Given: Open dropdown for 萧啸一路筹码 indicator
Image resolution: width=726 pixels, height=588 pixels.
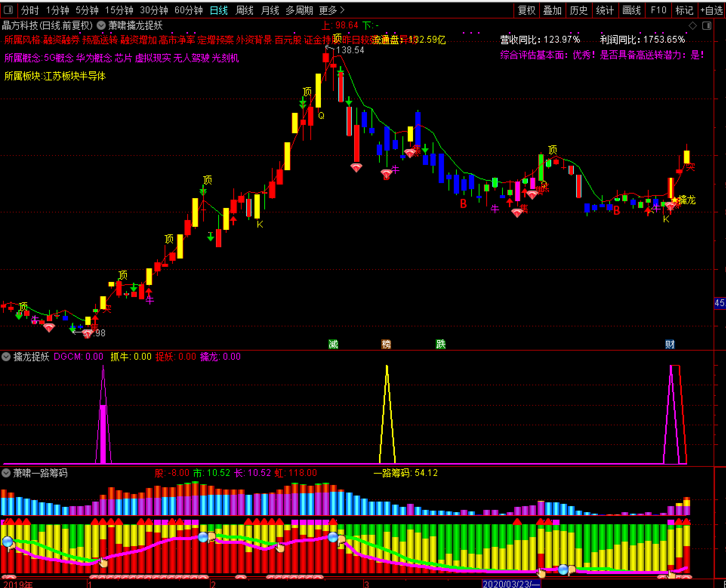Looking at the screenshot, I should pos(6,473).
